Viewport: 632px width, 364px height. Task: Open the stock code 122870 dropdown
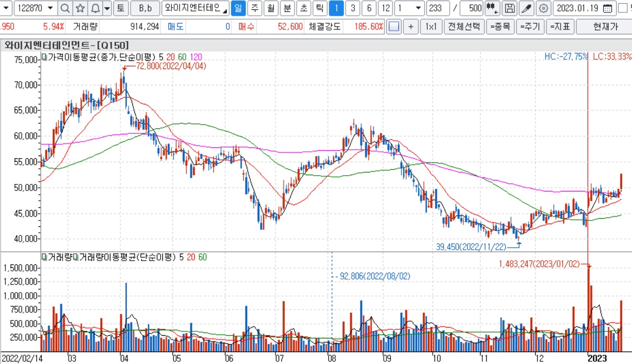tap(51, 8)
